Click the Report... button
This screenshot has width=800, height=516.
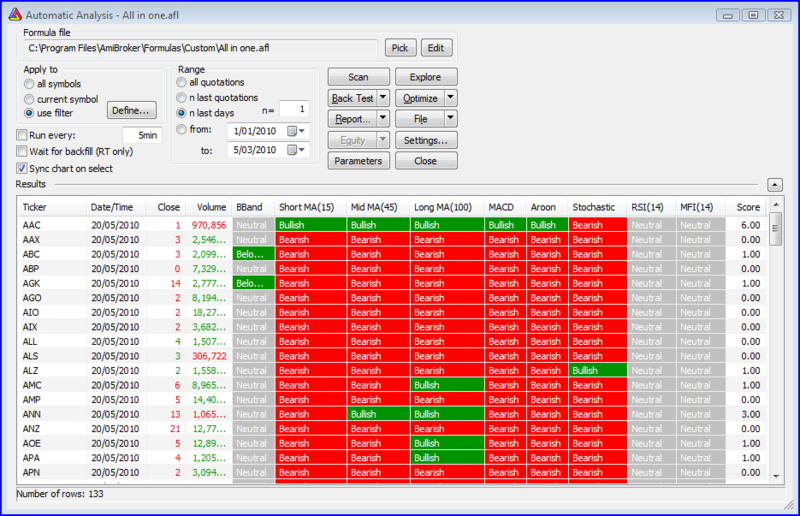(353, 119)
